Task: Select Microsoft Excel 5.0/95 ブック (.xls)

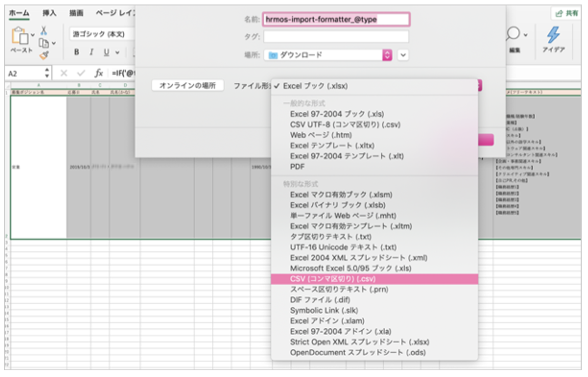Action: click(374, 268)
